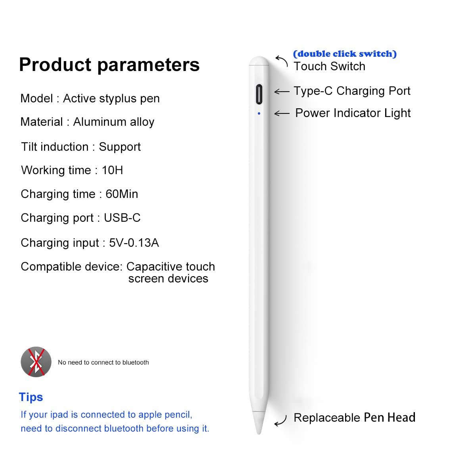476x476 pixels.
Task: Click the arrow pointing to Type-C port
Action: (x=282, y=92)
